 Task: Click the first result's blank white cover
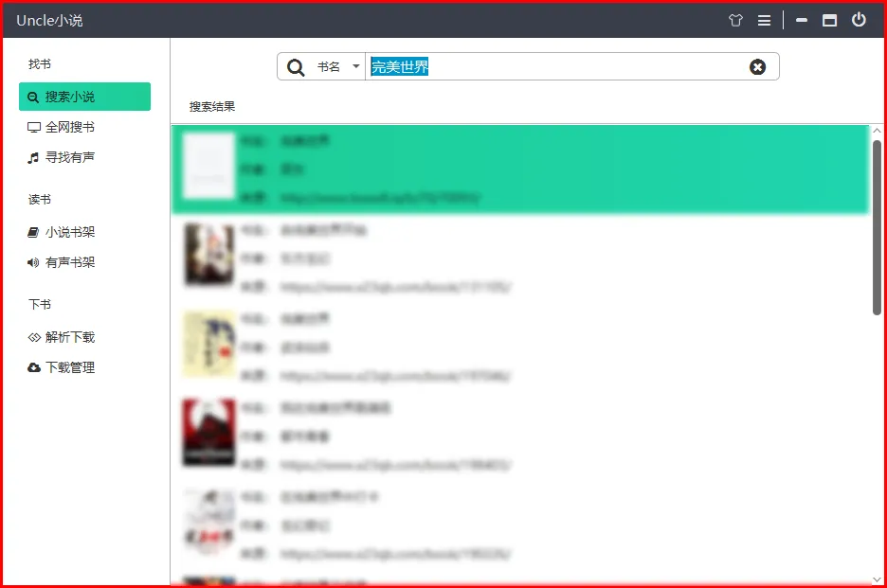pyautogui.click(x=208, y=166)
